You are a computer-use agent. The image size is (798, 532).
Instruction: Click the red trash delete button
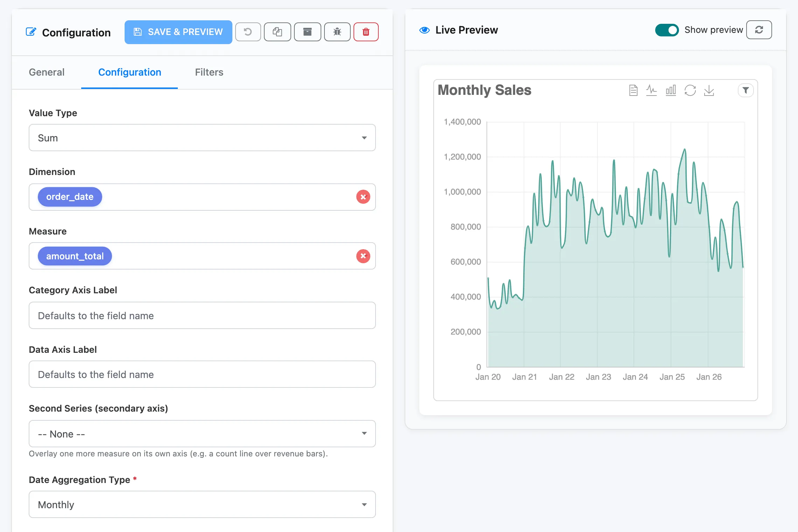366,32
